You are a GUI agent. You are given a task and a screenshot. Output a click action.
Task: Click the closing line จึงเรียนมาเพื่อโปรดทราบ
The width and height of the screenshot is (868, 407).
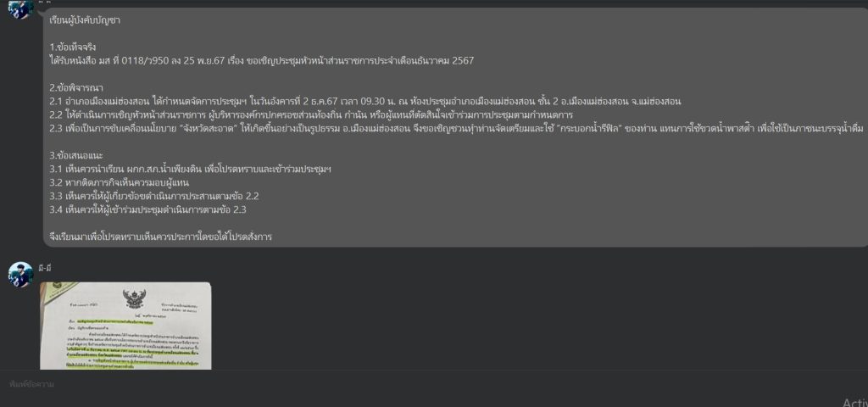160,237
